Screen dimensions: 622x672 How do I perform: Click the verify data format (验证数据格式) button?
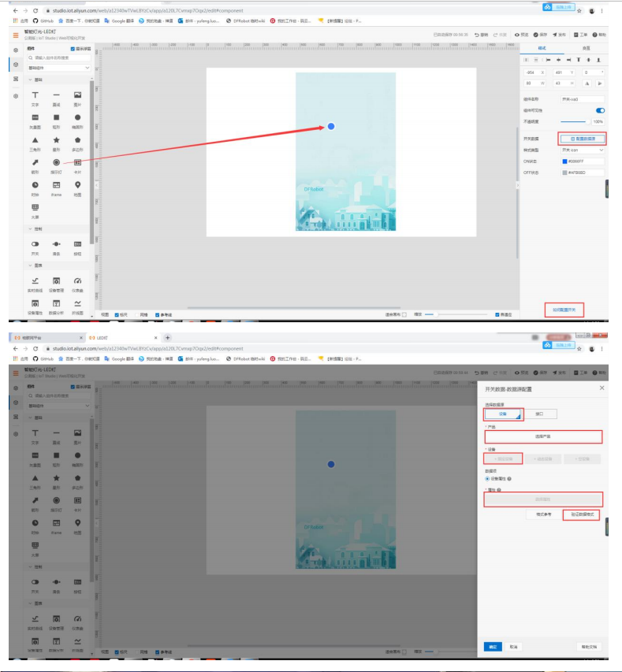(582, 514)
